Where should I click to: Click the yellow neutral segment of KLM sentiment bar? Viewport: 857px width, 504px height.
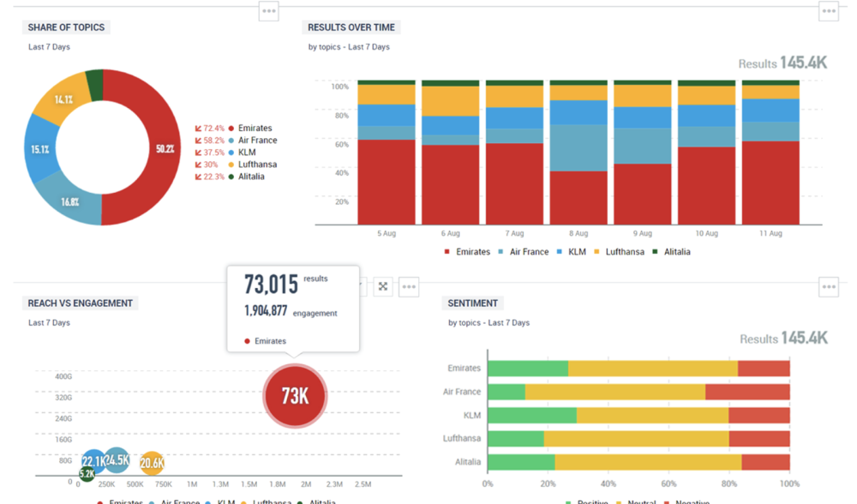pos(652,416)
